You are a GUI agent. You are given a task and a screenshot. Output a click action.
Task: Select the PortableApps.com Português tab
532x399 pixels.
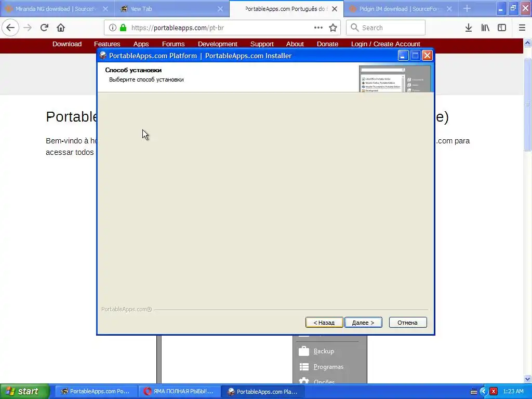pos(287,9)
